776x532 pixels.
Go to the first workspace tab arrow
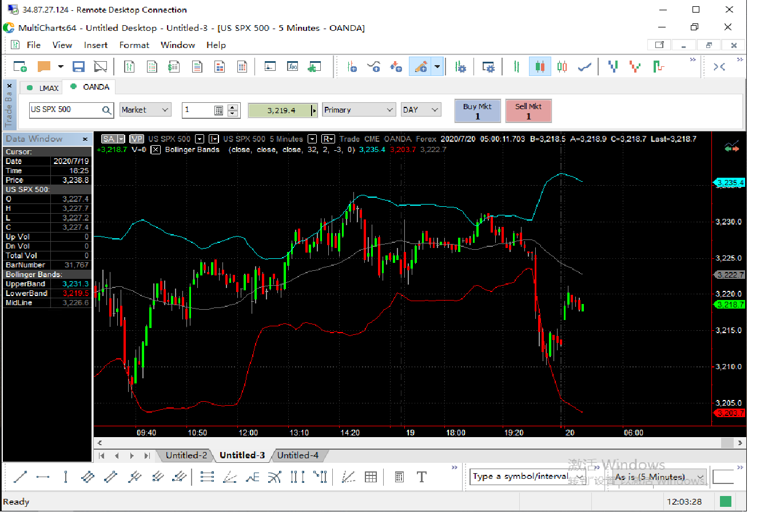click(x=102, y=455)
